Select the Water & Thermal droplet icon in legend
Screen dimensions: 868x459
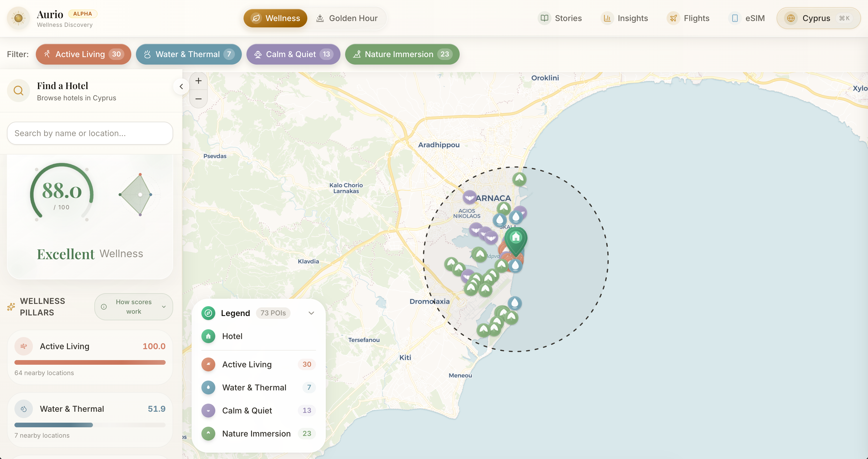pos(208,387)
